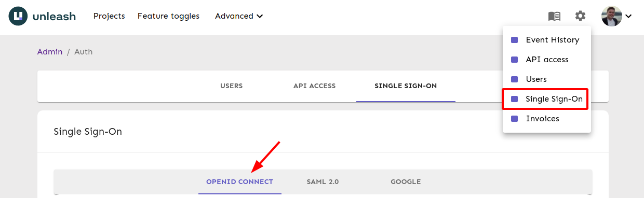
Task: Open Feature toggles in navigation
Action: point(168,16)
